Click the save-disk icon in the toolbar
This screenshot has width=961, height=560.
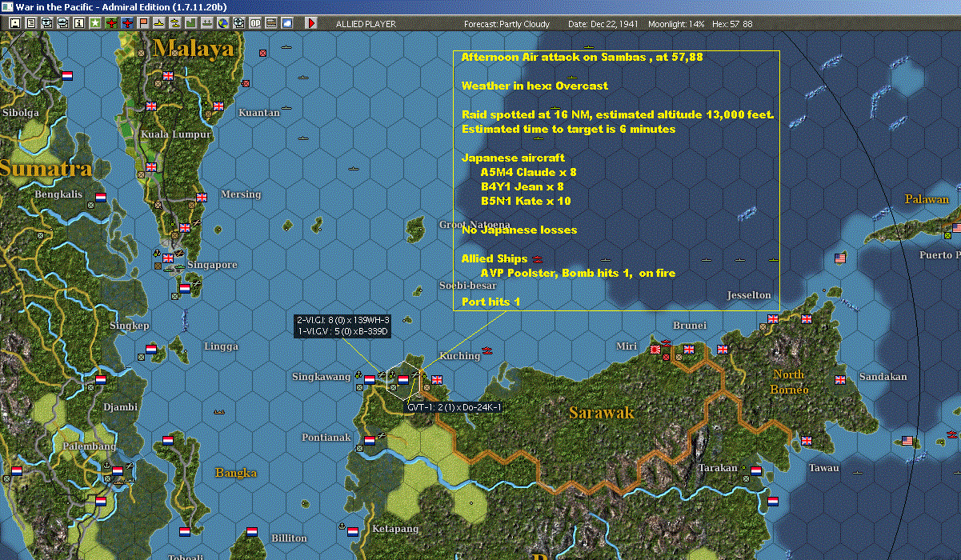[x=15, y=23]
